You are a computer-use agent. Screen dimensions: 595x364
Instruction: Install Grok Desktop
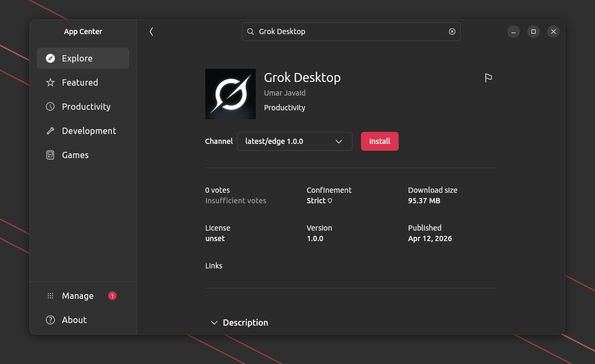[x=380, y=141]
